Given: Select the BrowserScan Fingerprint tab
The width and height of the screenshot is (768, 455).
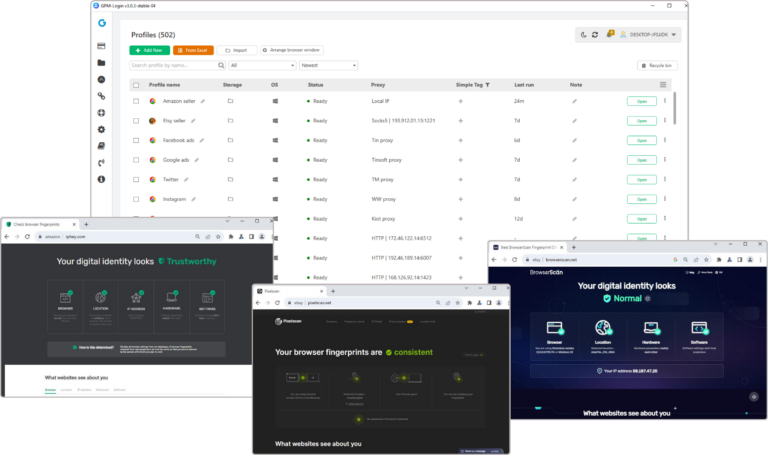Looking at the screenshot, I should coord(528,247).
